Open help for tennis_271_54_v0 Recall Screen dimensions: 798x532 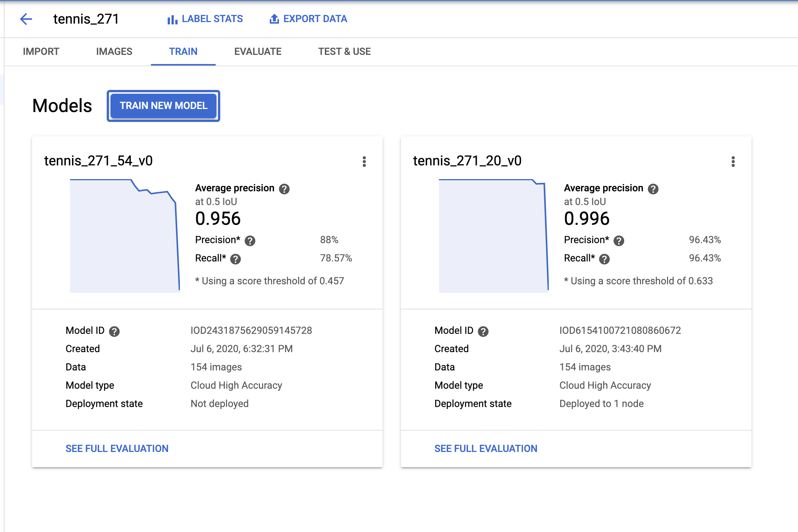[236, 259]
